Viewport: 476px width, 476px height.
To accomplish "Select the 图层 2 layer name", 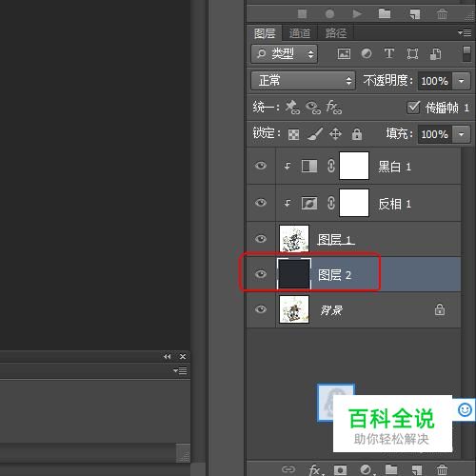I will (x=334, y=275).
